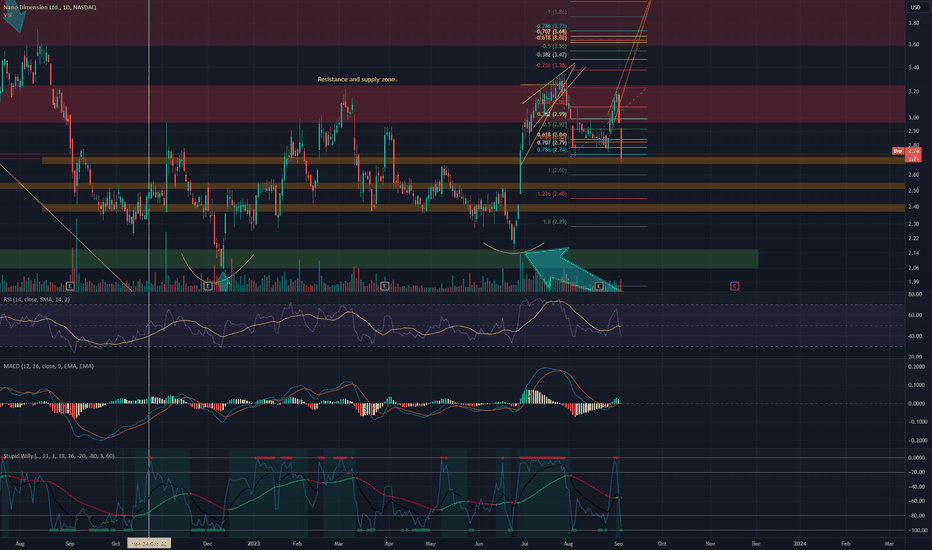Viewport: 932px width, 550px height.
Task: Select the Stupid Willy indicator legend
Action: pyautogui.click(x=59, y=456)
